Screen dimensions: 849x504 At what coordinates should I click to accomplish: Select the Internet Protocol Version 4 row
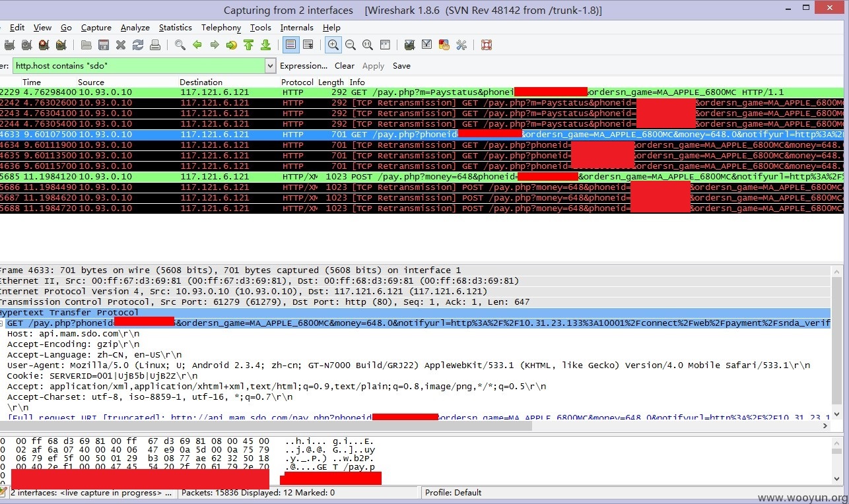click(x=416, y=292)
